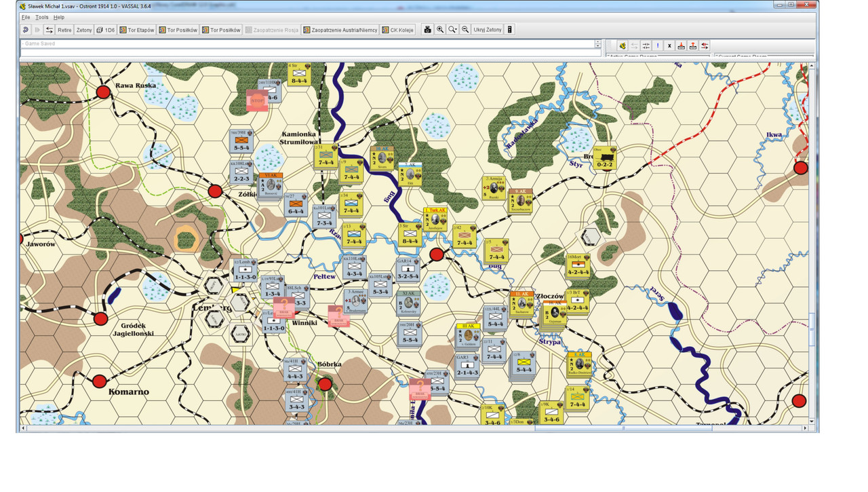Select the 3 Armija army counter
Viewport: 868px width, 492px height.
click(x=493, y=188)
